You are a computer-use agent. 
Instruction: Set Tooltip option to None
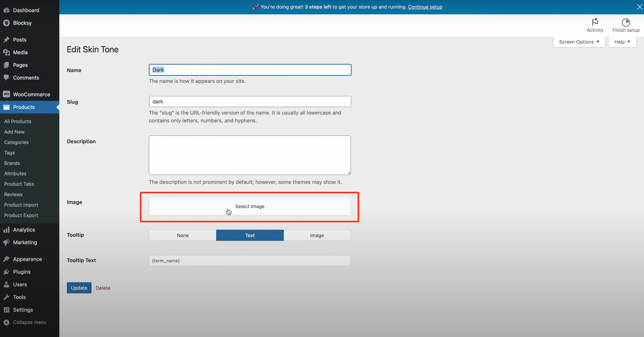pos(182,235)
